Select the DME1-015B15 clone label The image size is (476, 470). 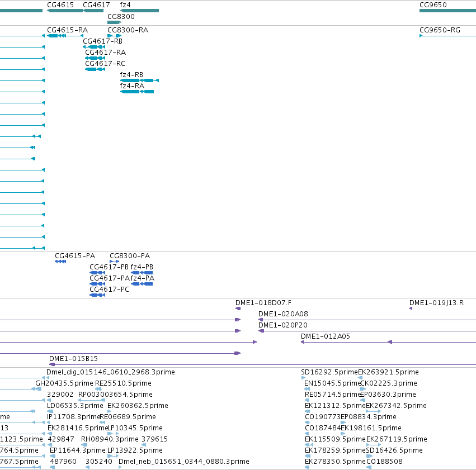(73, 359)
